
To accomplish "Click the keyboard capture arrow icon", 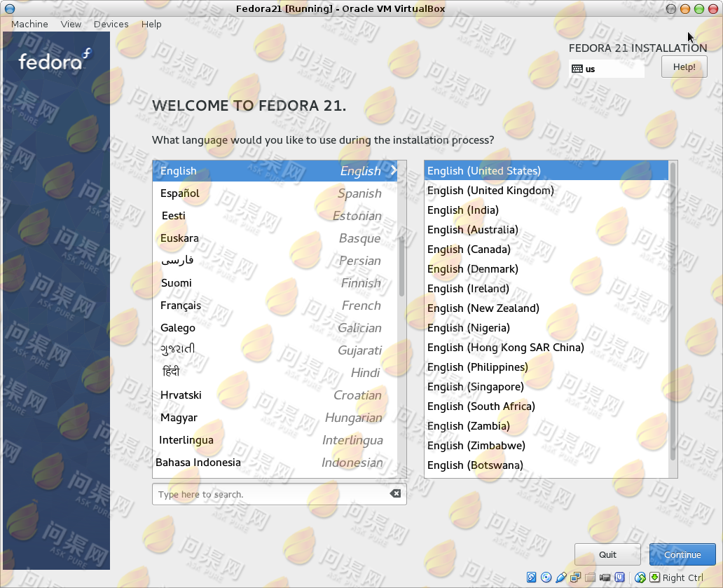I will 654,577.
